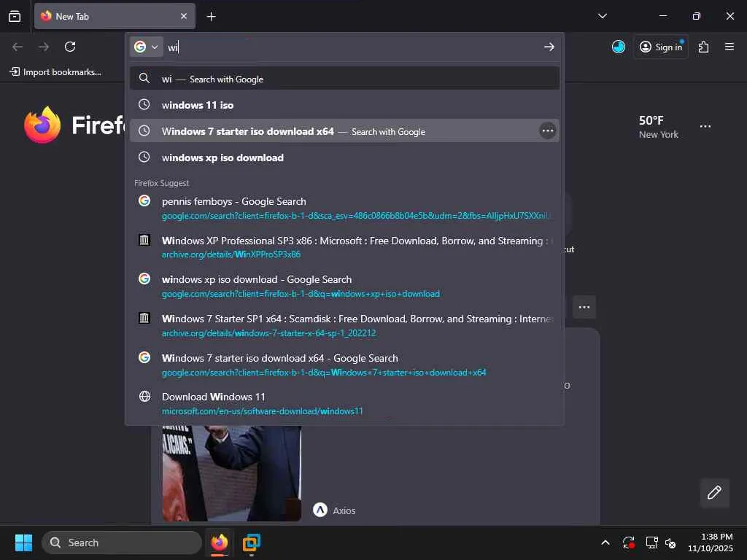
Task: Show hidden system tray icons
Action: coord(605,542)
